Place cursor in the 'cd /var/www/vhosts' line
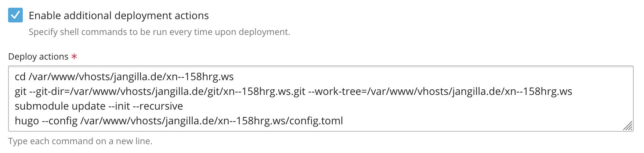 pyautogui.click(x=124, y=76)
